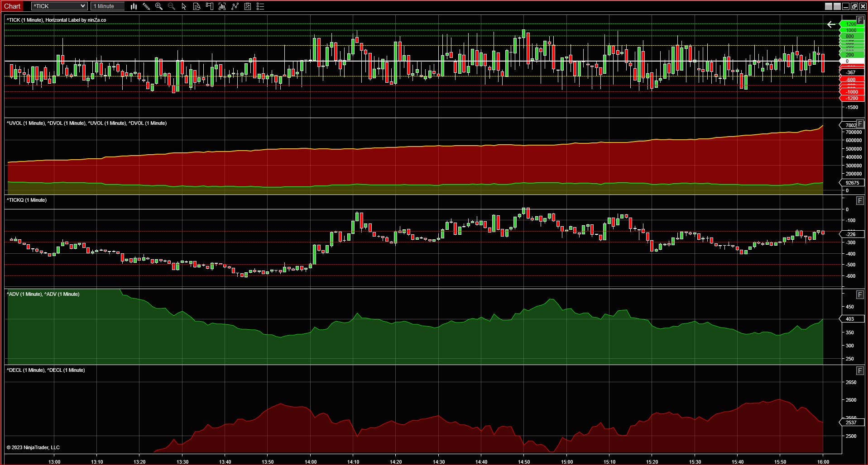The image size is (868, 465).
Task: Select the drawing tools pencil icon
Action: tap(146, 6)
